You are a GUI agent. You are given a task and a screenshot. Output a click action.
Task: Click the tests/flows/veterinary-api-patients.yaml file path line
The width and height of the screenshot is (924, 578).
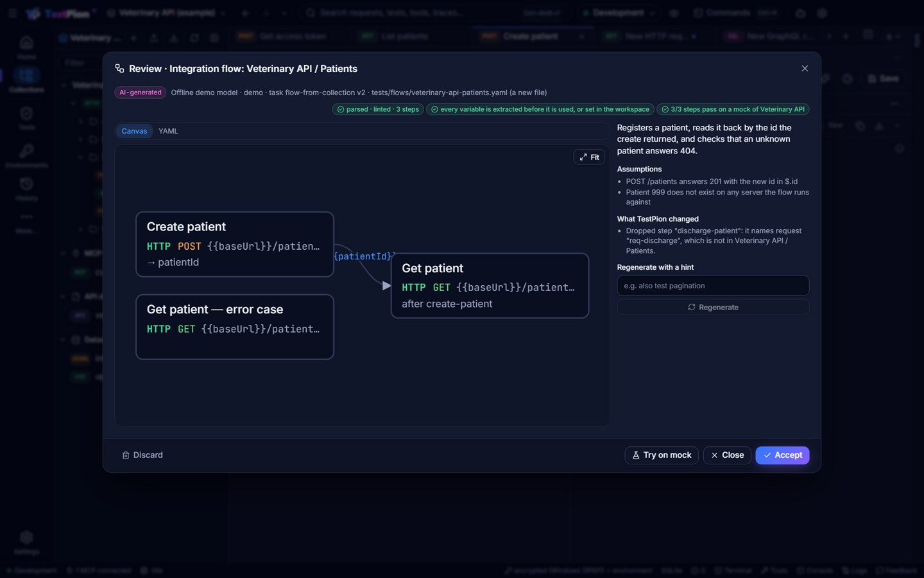[359, 92]
